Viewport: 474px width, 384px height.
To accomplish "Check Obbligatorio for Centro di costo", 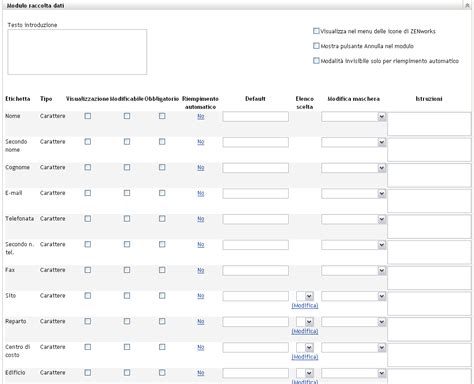I will [162, 347].
